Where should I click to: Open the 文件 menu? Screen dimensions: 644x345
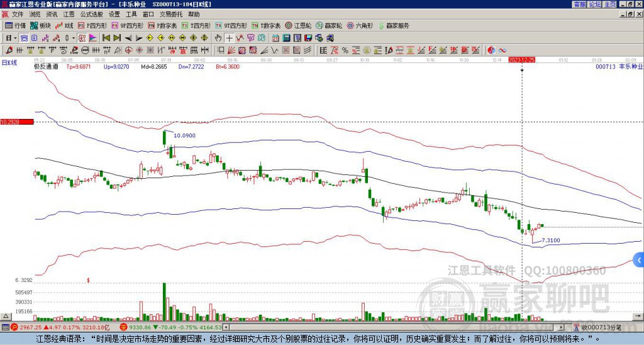coord(18,14)
